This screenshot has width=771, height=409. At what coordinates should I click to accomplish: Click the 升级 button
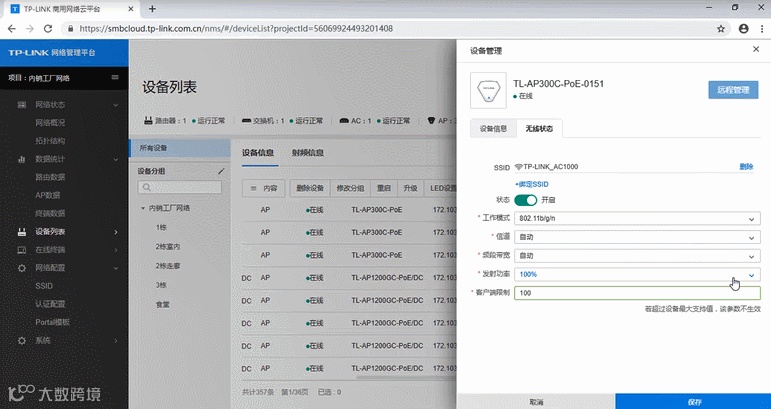(410, 188)
